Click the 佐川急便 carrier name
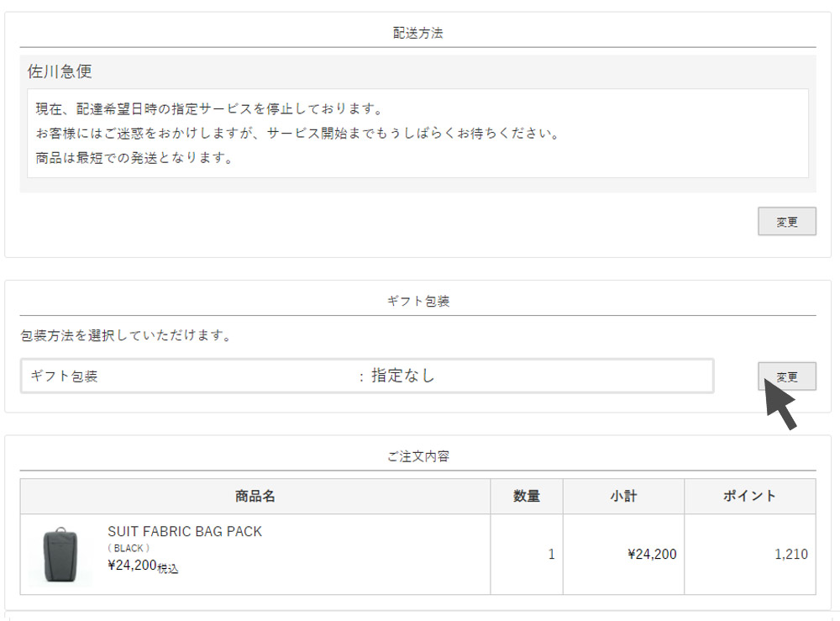Screen dimensions: 840x621 point(60,71)
